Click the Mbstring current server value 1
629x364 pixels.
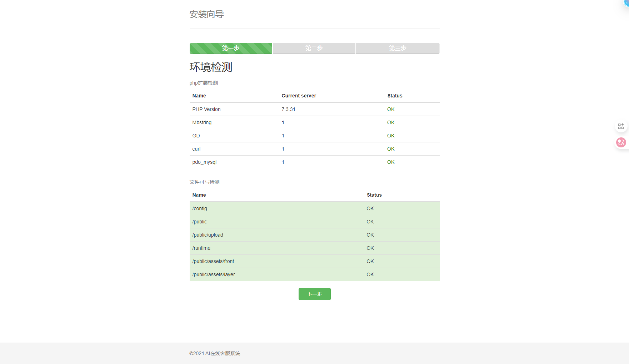pyautogui.click(x=283, y=122)
